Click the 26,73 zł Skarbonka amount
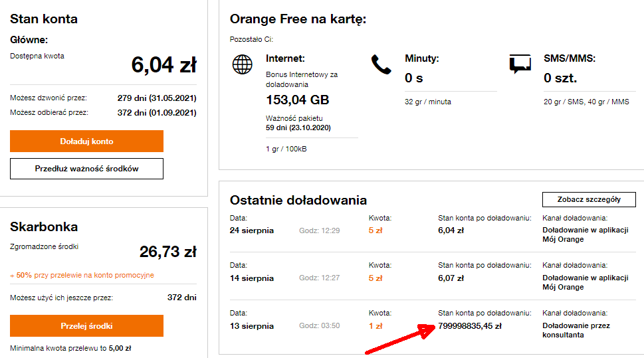Viewport: 644px width, 358px height. point(167,252)
